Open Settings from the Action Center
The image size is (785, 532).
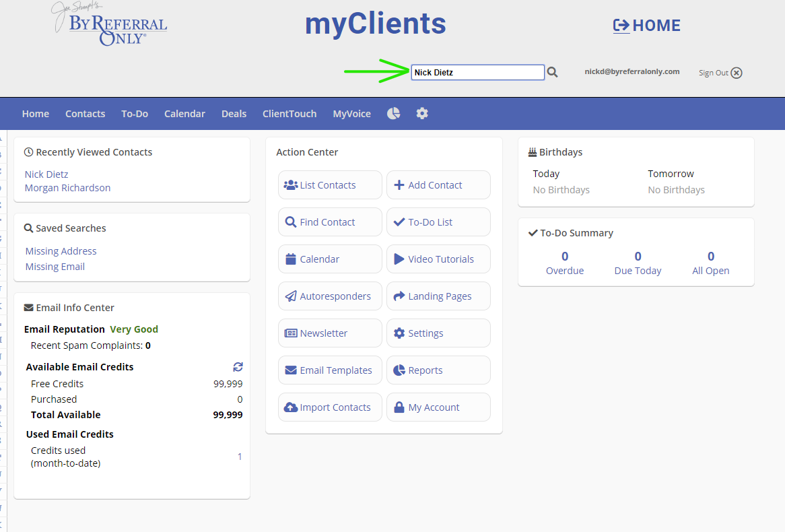pyautogui.click(x=438, y=333)
